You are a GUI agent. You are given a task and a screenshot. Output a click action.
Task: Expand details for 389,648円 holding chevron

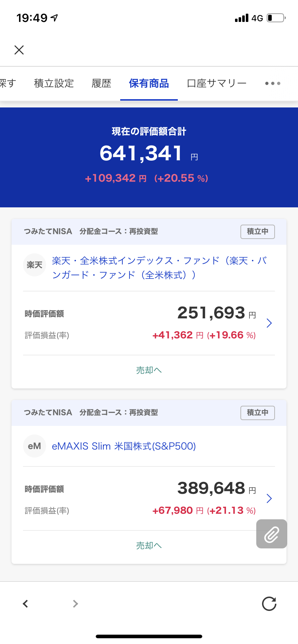[269, 498]
